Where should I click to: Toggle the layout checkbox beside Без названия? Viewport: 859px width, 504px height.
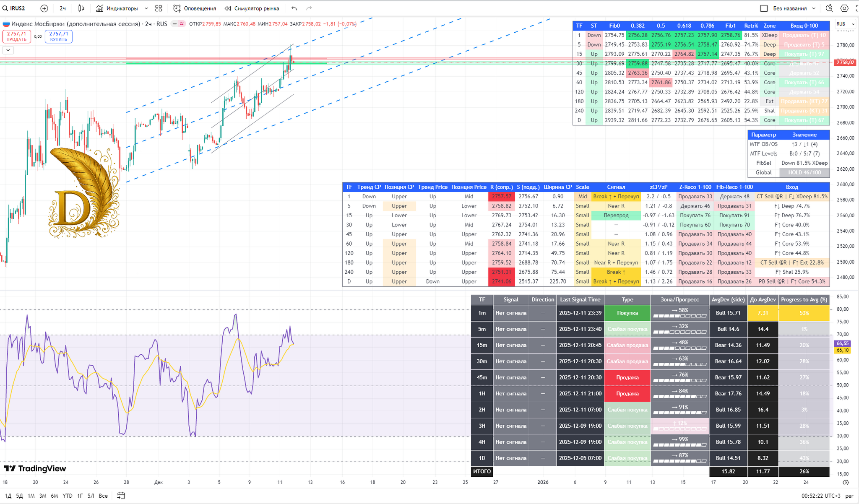764,8
